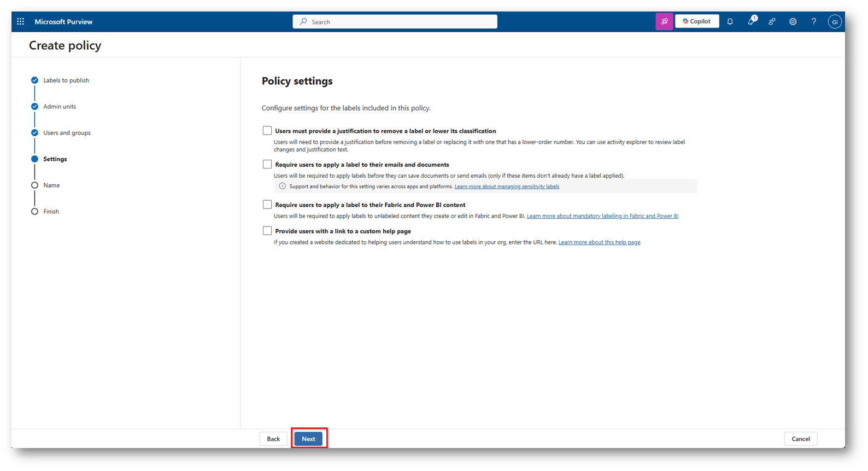
Task: Focus the Search box
Action: pos(395,22)
